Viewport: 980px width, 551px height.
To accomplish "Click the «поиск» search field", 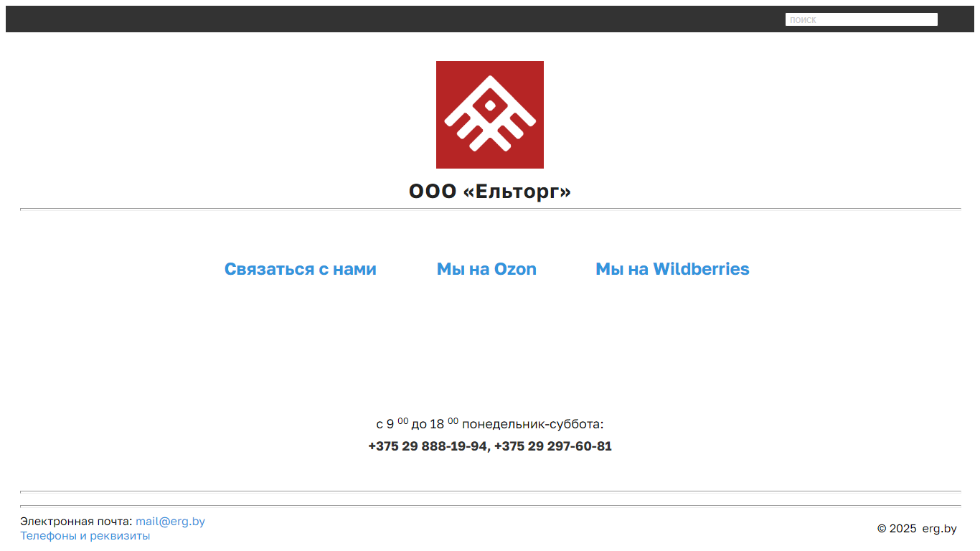I will tap(861, 19).
